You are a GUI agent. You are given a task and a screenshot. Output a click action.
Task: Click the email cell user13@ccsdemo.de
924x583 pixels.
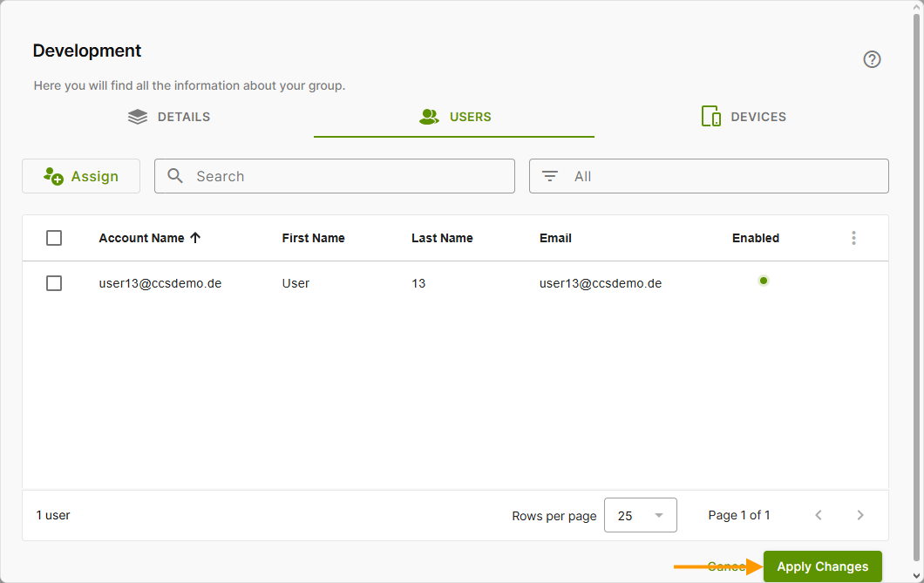click(601, 283)
